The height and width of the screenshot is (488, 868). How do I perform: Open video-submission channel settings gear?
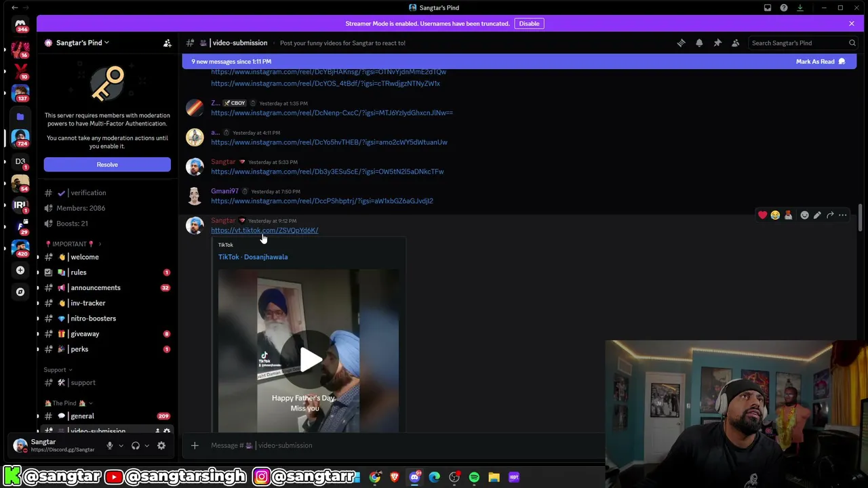click(x=167, y=431)
